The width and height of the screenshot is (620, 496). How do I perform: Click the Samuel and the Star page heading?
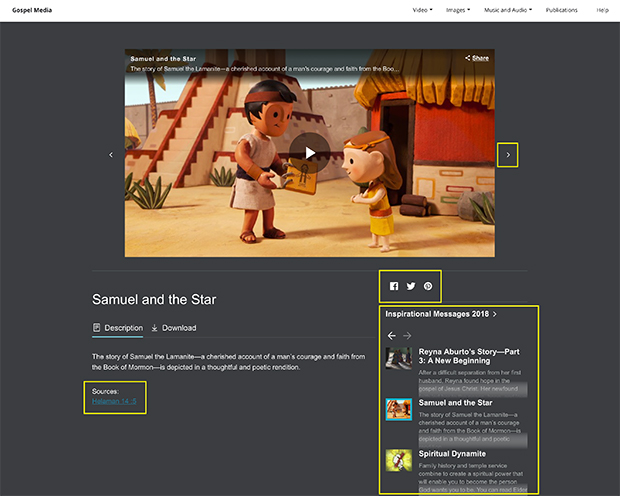click(154, 299)
